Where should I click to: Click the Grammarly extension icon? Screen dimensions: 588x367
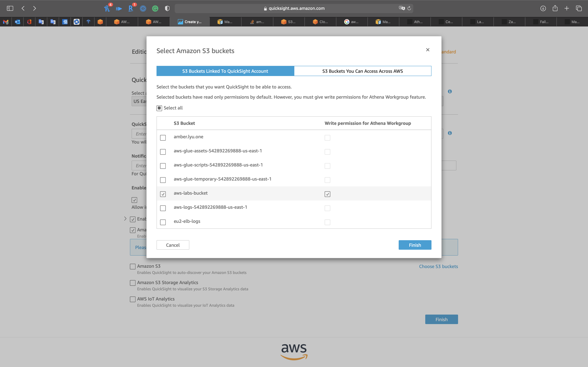pos(155,9)
